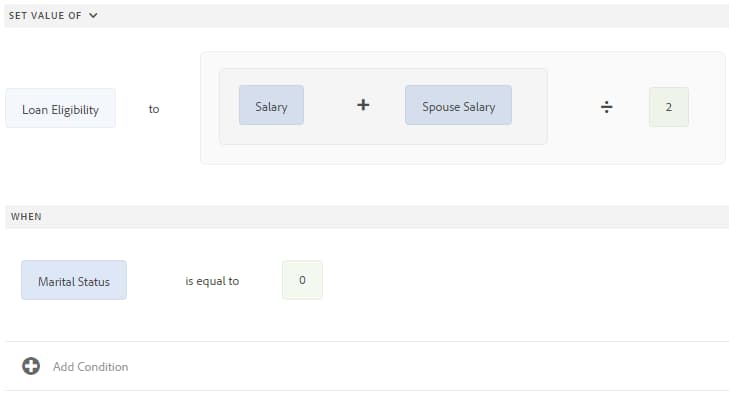Screen dimensions: 729x399
Task: Click empty space right of condition value 0
Action: (x=511, y=280)
